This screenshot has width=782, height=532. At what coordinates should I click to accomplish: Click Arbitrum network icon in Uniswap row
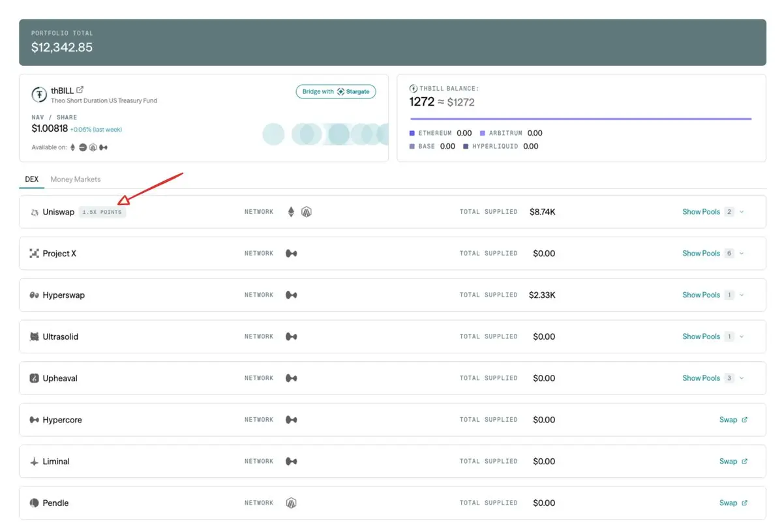tap(307, 212)
